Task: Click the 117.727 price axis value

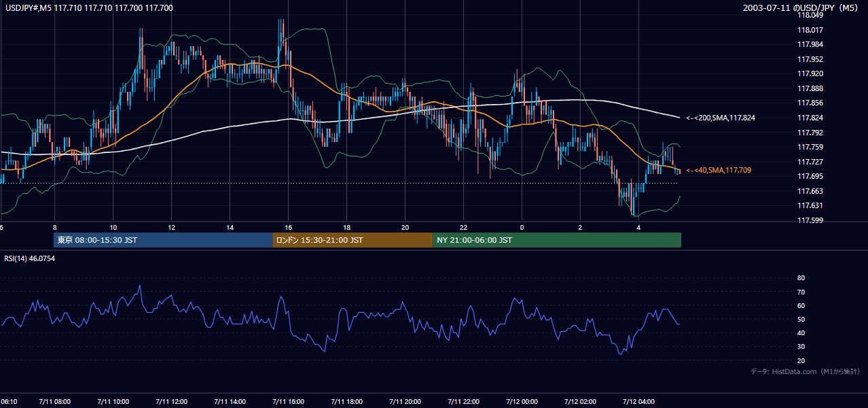Action: click(810, 162)
